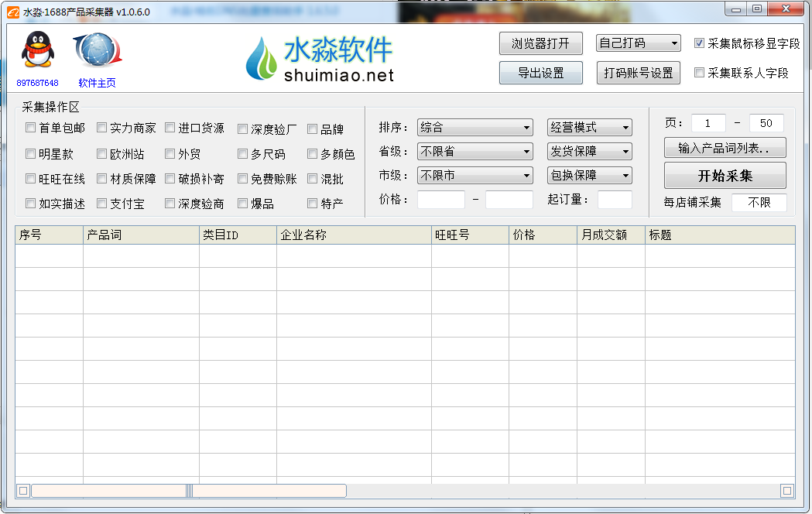The width and height of the screenshot is (812, 514).
Task: Enable the 品牌 checkbox
Action: tap(312, 129)
